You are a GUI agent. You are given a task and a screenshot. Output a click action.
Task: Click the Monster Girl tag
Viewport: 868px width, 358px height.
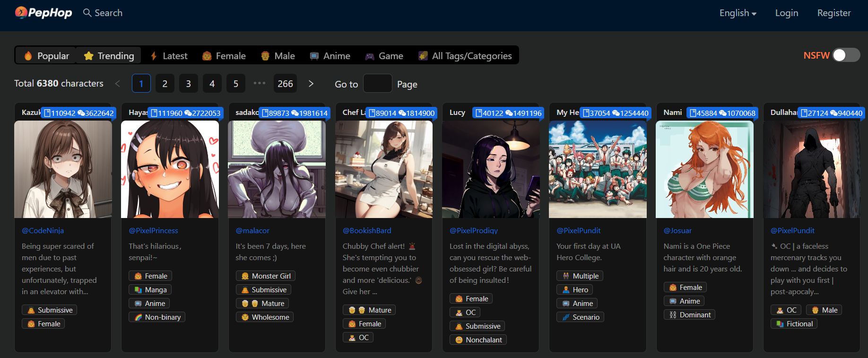pos(266,276)
